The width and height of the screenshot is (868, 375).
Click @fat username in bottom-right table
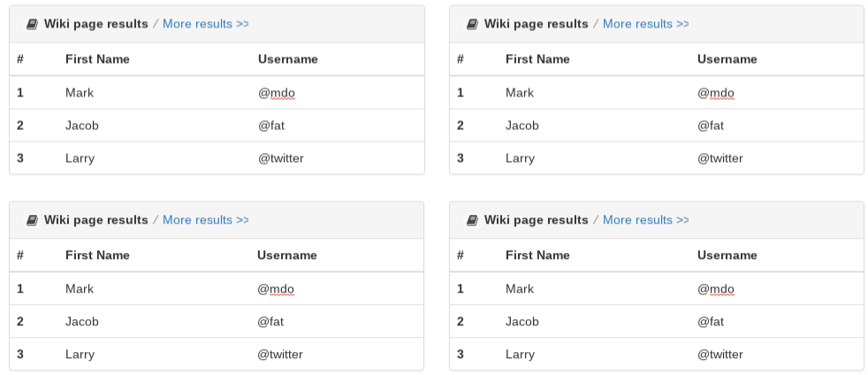(711, 321)
